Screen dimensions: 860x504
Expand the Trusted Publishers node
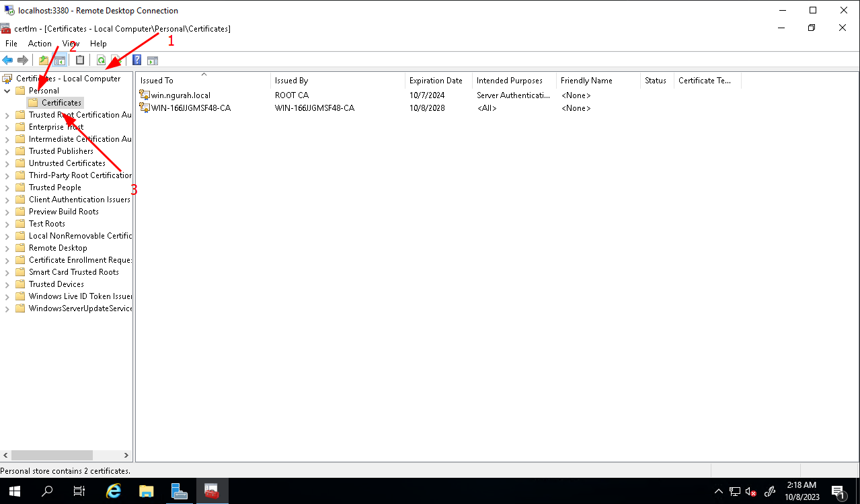click(x=7, y=151)
